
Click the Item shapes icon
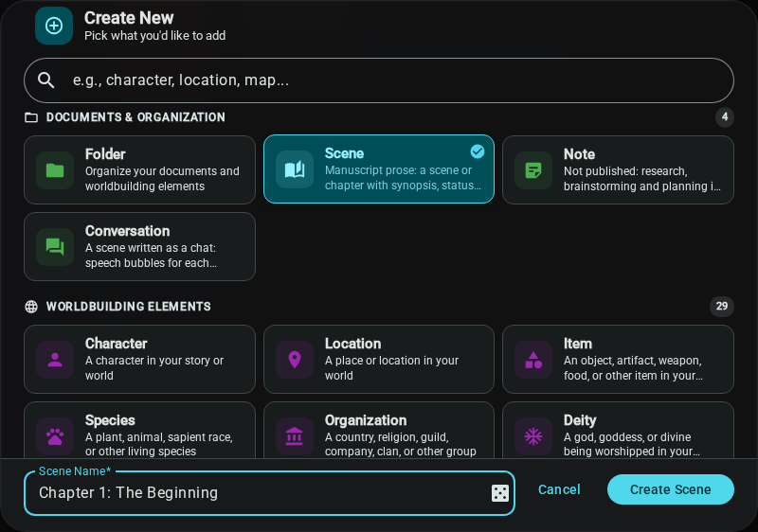533,360
